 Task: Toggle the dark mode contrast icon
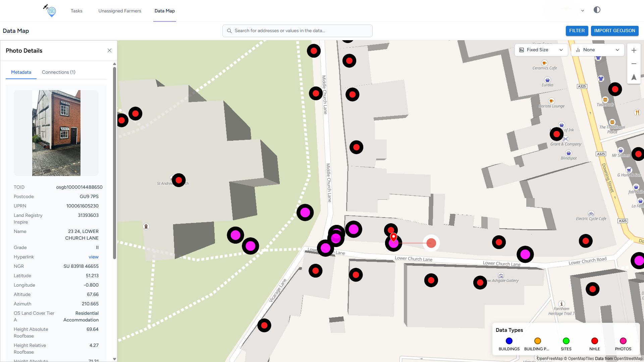coord(597,10)
